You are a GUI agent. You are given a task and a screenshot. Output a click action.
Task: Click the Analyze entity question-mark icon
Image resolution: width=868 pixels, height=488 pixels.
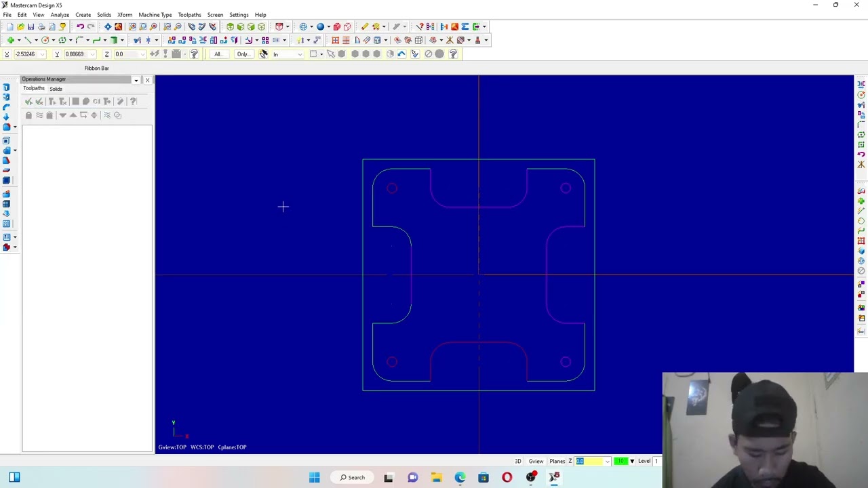pyautogui.click(x=420, y=26)
